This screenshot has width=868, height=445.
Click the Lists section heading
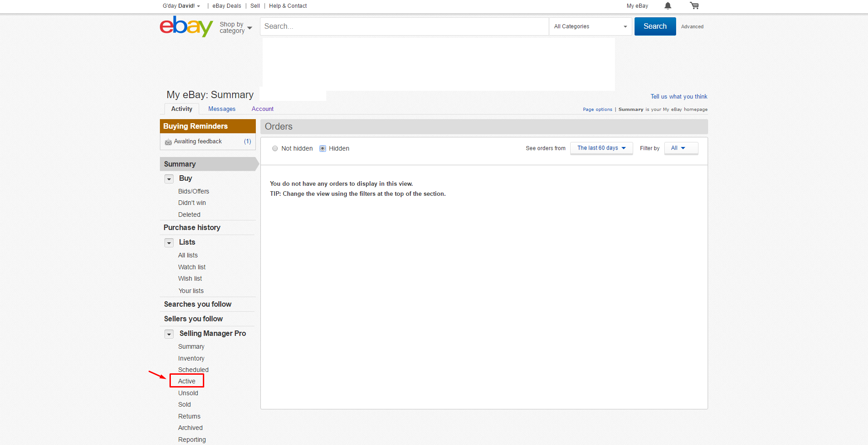point(187,242)
